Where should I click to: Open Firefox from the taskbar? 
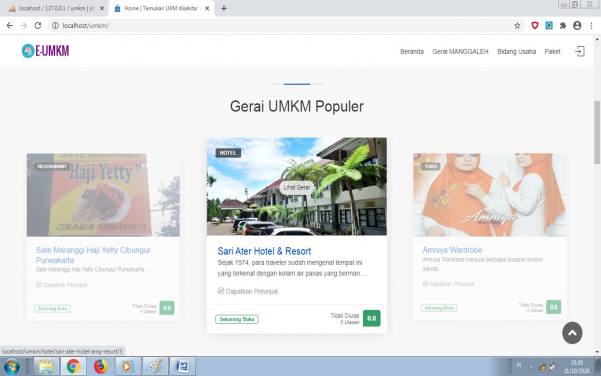[x=100, y=367]
